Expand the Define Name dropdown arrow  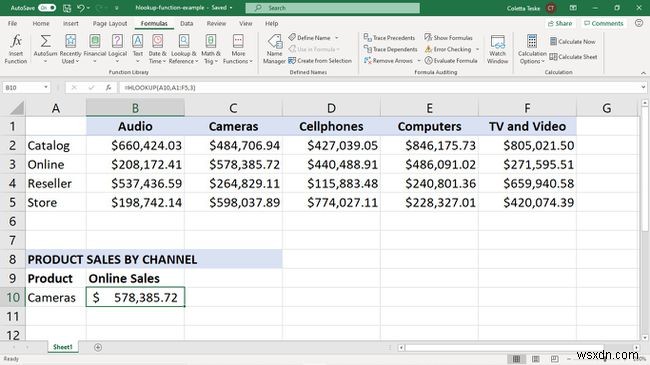pyautogui.click(x=337, y=38)
